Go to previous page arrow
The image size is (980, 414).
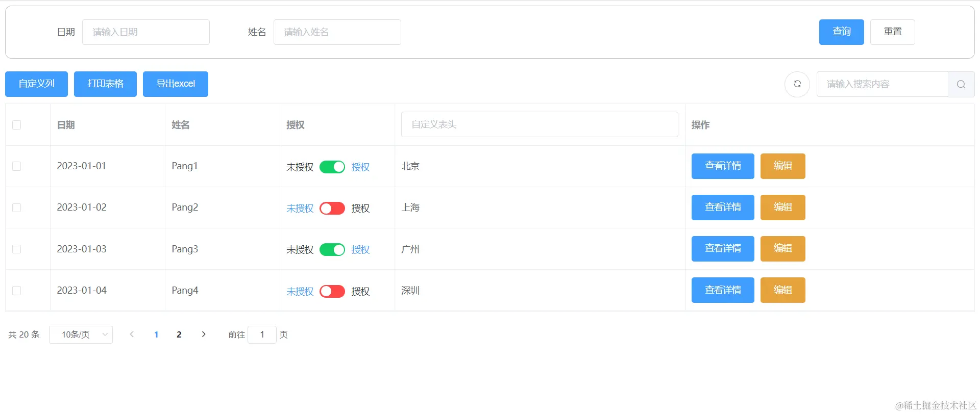click(x=132, y=334)
